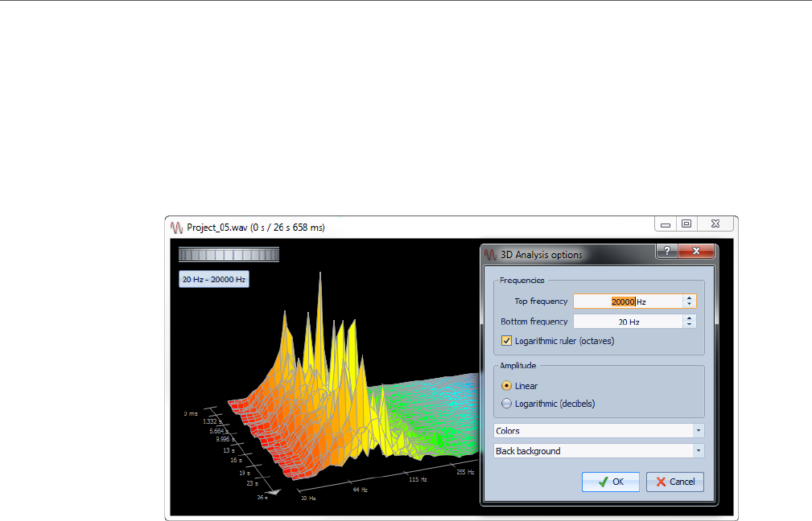
Task: Click the help question mark button
Action: [x=667, y=251]
